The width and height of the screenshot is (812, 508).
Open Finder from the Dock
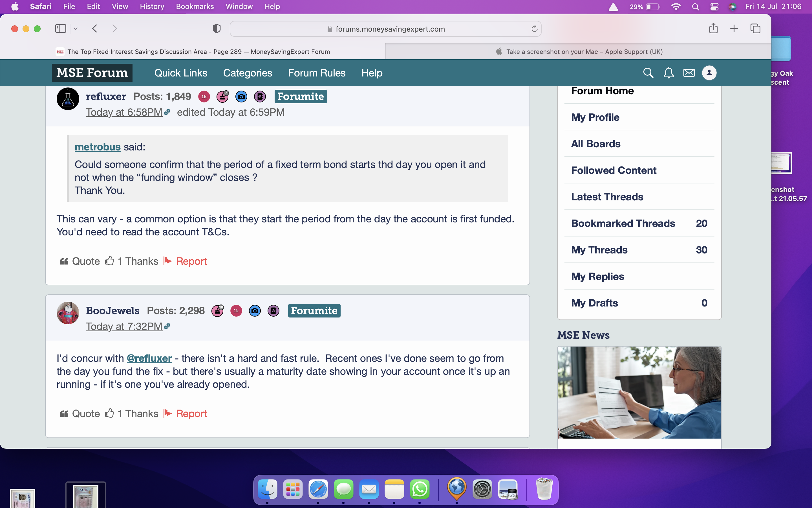point(267,489)
